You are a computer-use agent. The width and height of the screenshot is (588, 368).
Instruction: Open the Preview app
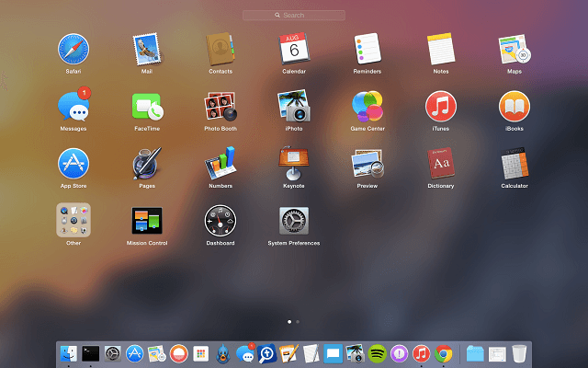point(367,164)
